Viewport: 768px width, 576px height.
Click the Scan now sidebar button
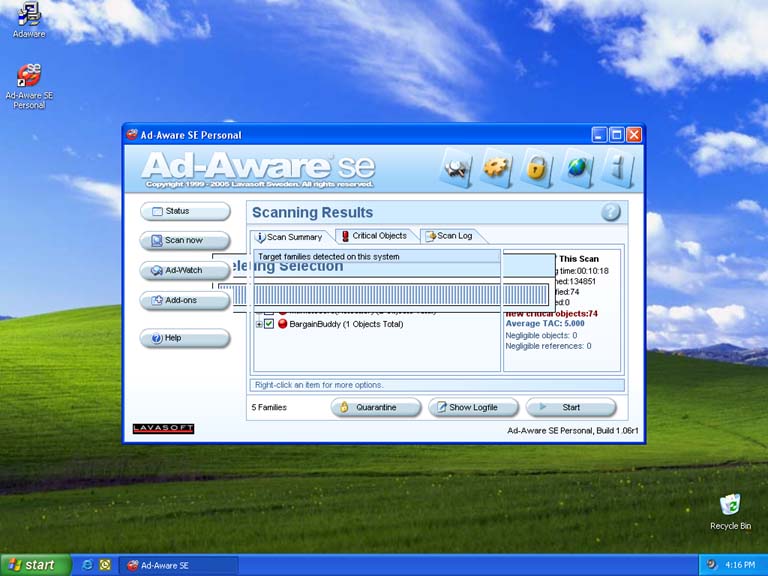tap(184, 240)
